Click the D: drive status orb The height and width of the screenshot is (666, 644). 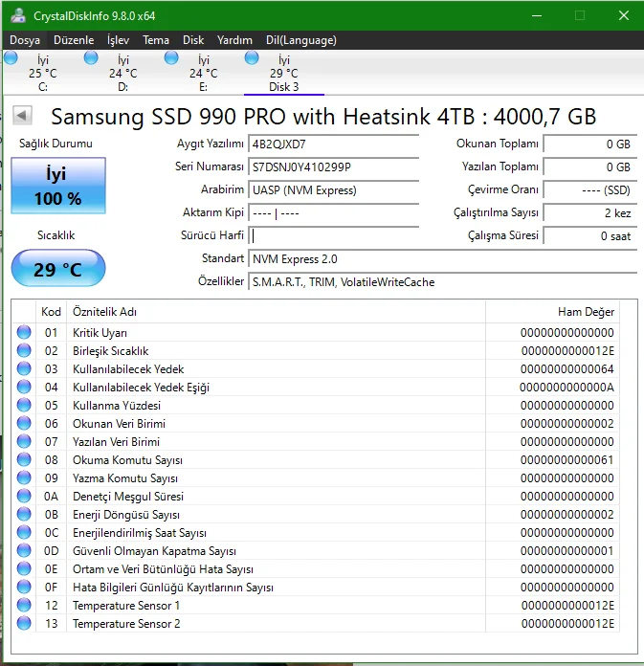point(91,58)
